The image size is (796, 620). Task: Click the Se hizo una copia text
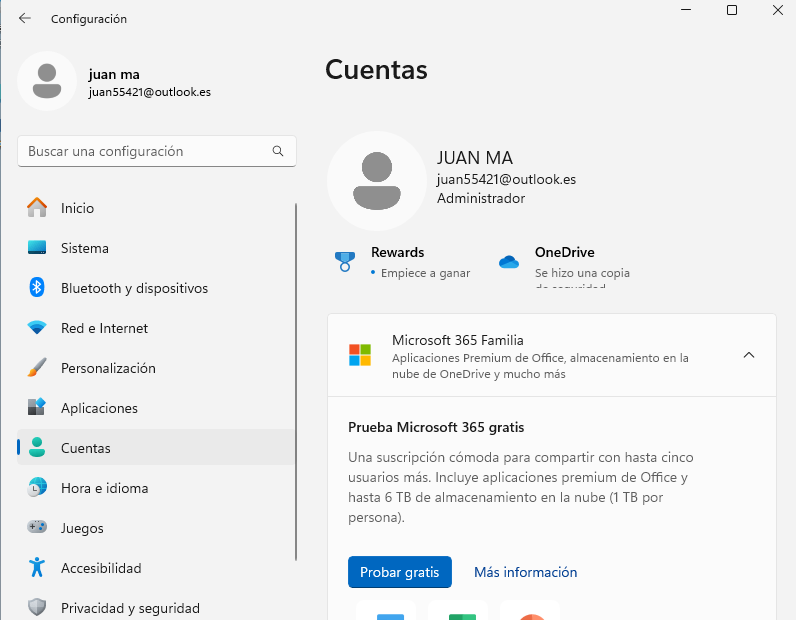[x=582, y=273]
